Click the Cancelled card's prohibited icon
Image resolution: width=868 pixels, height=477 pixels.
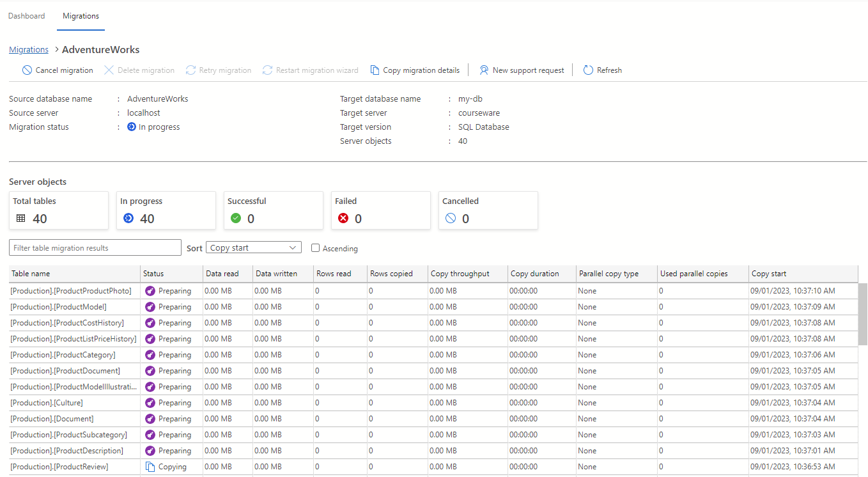pos(449,218)
